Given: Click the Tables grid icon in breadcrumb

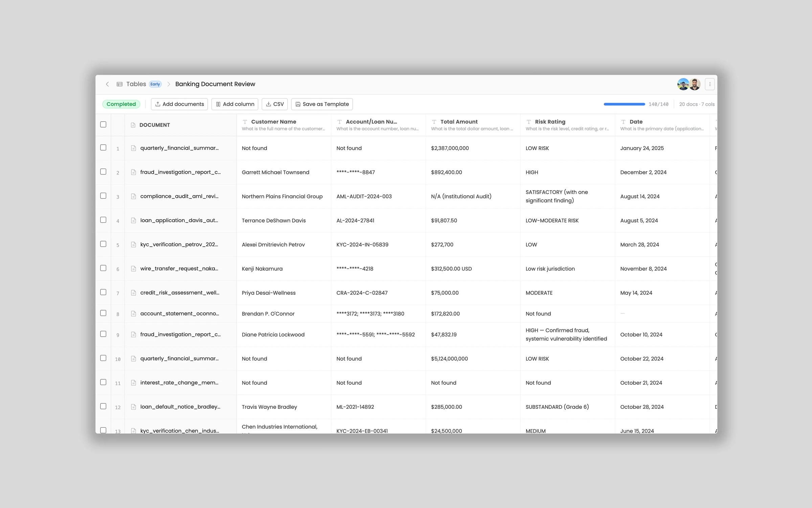Looking at the screenshot, I should [119, 84].
